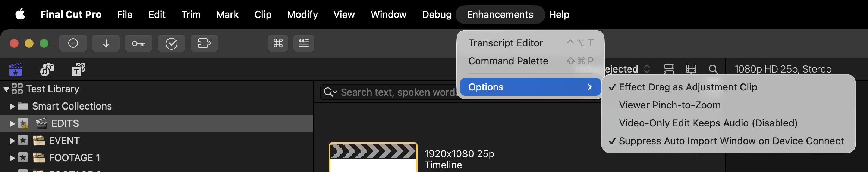
Task: Click the Command symbol toolbar button
Action: (x=278, y=43)
